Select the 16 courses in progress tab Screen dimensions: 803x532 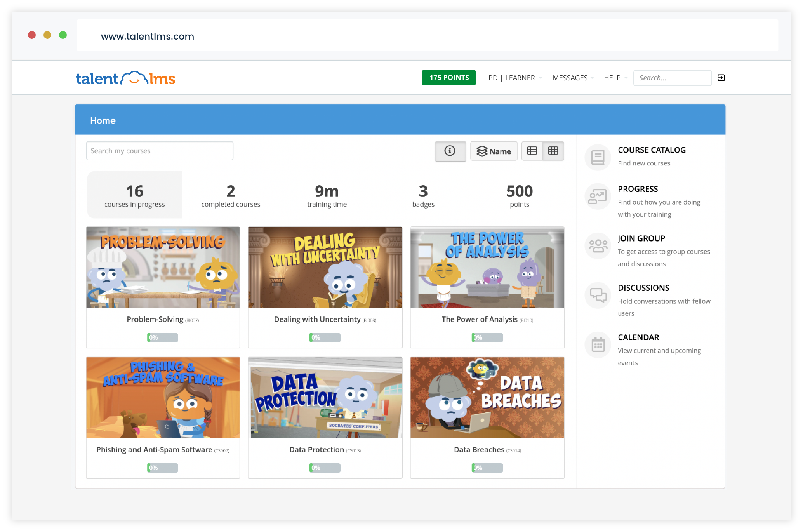coord(135,195)
